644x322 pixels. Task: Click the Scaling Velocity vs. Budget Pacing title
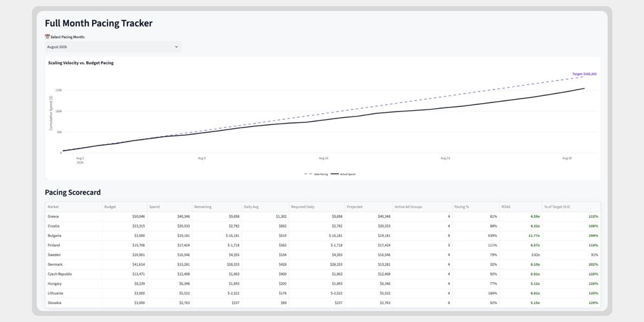(81, 63)
